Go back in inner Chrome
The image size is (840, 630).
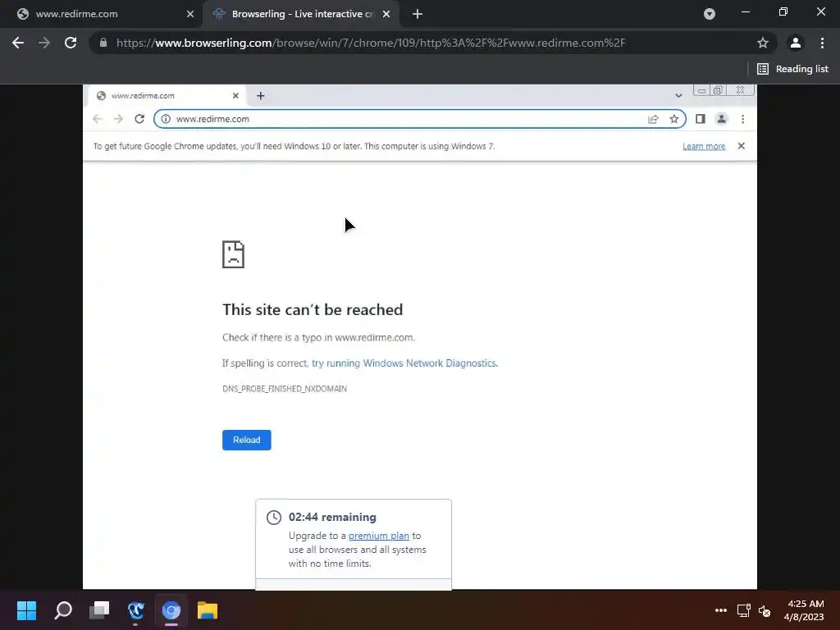(x=97, y=119)
